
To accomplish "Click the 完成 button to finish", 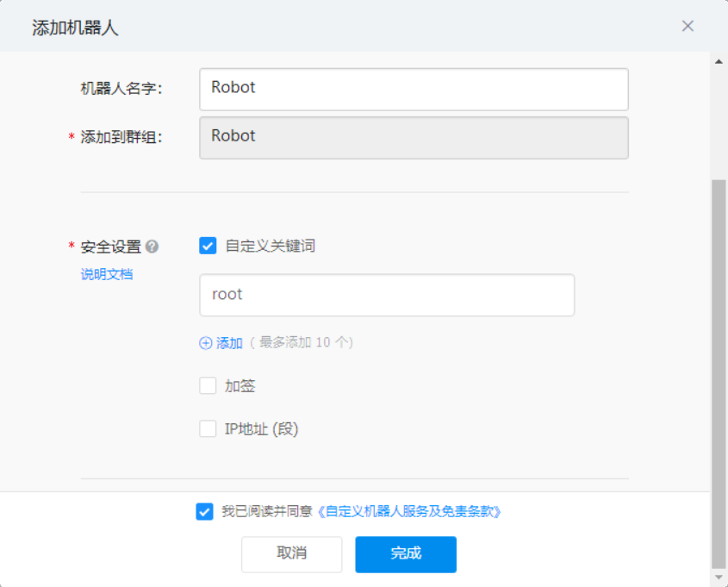I will 405,554.
